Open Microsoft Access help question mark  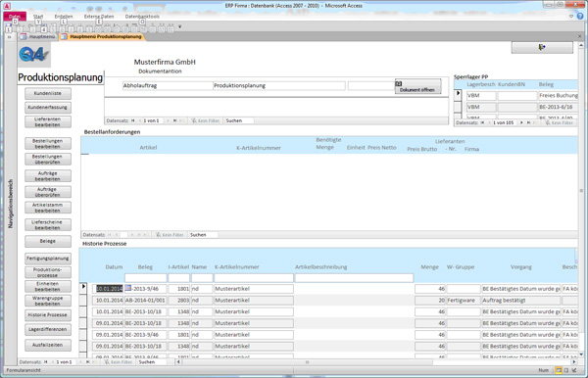pyautogui.click(x=580, y=16)
